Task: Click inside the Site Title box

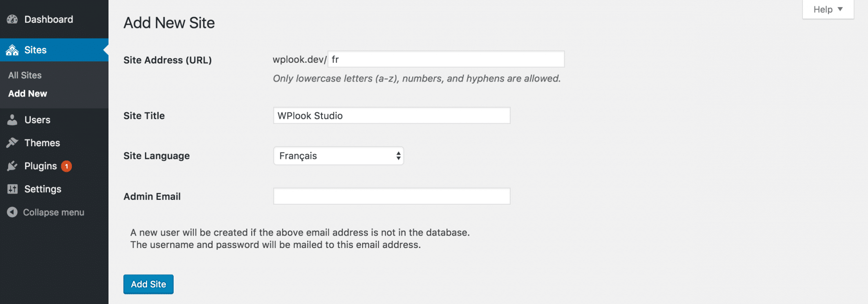Action: 391,115
